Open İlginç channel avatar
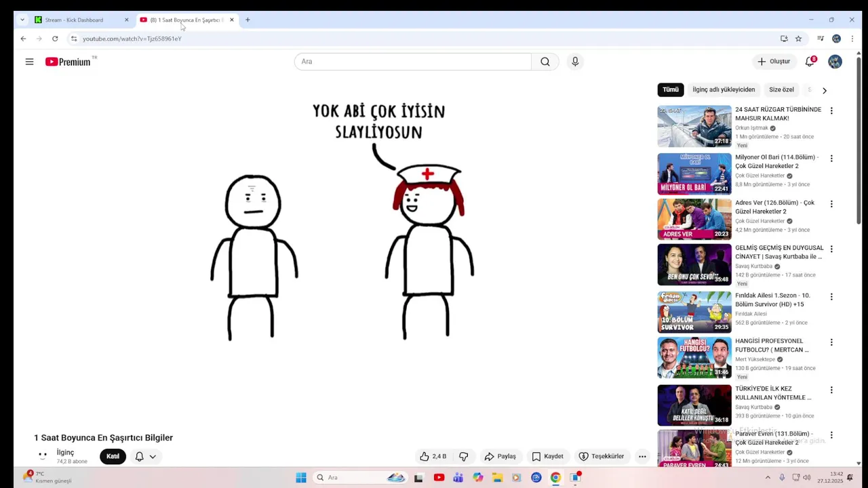 point(43,456)
